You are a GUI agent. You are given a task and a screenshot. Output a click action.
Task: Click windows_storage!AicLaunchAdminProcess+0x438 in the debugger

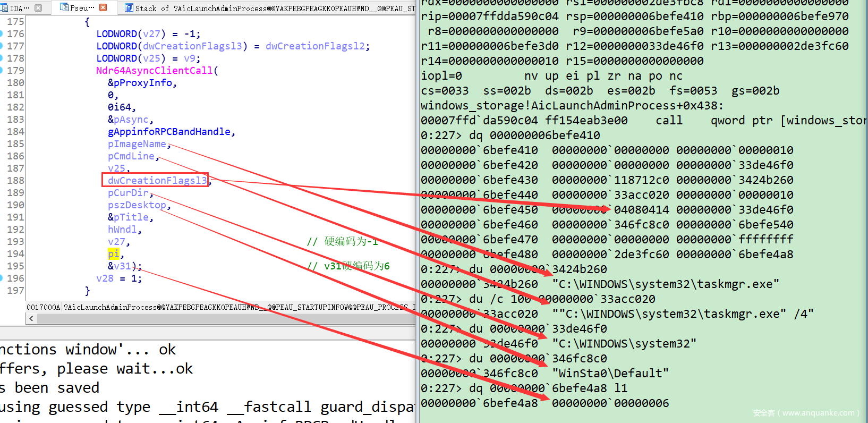point(572,106)
